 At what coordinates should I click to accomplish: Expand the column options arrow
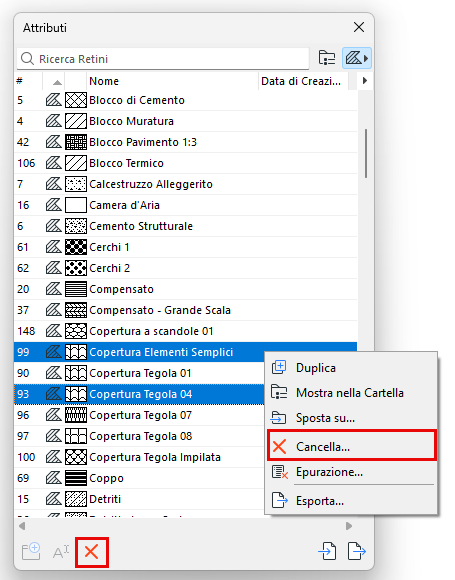365,81
